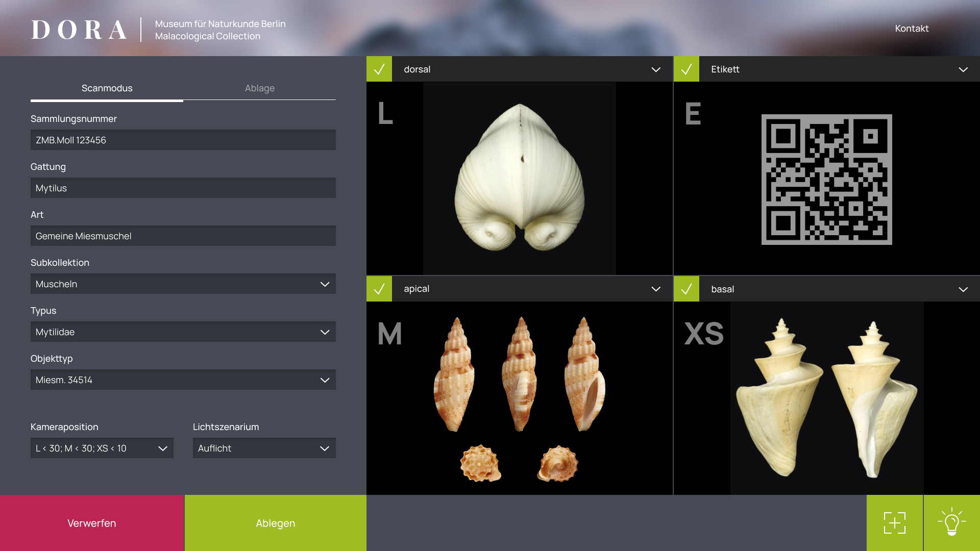Image resolution: width=980 pixels, height=551 pixels.
Task: Click the E marker on Etikett image
Action: point(693,113)
